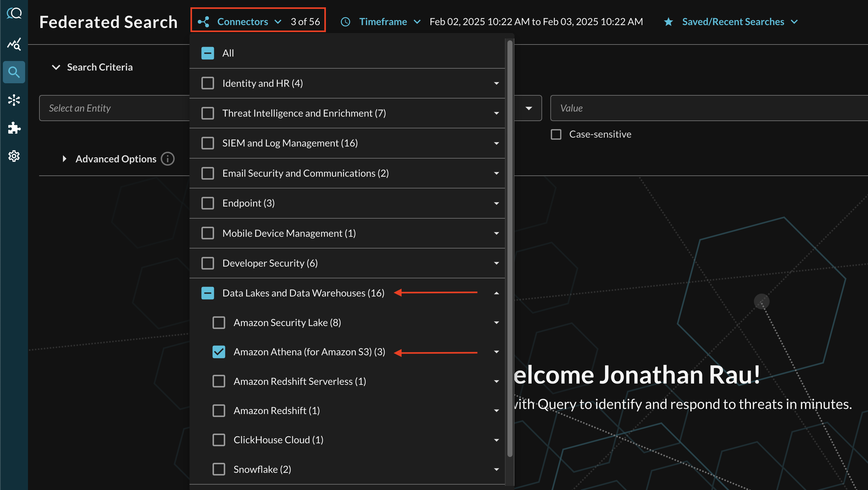868x490 pixels.
Task: Toggle the Amazon Security Lake checkbox
Action: tap(218, 323)
